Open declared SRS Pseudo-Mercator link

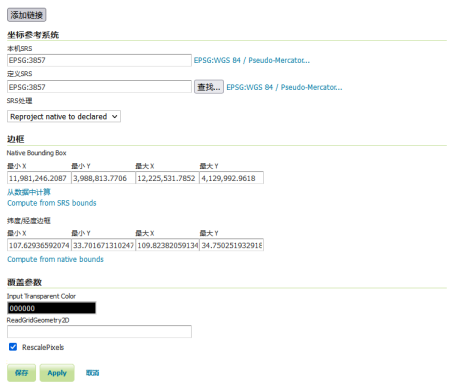point(284,87)
